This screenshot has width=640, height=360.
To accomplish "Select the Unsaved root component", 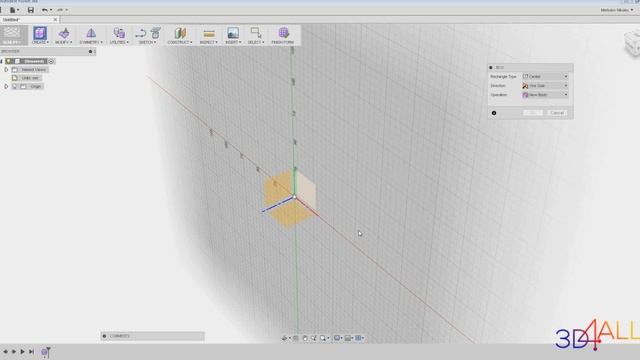I will click(34, 61).
